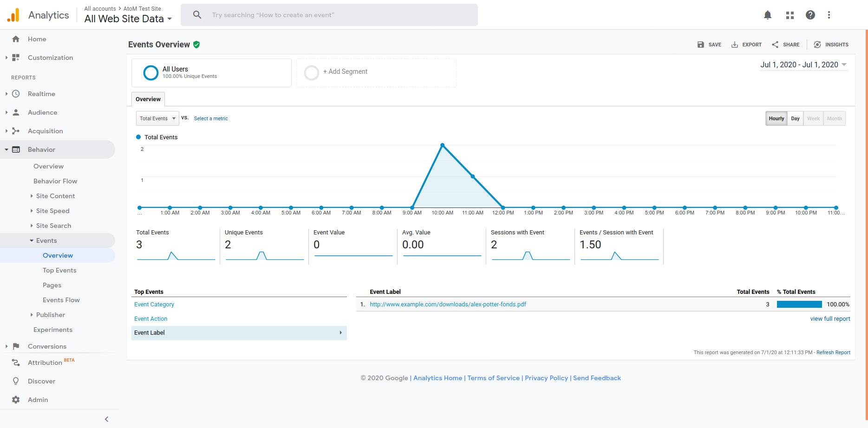
Task: Click the notifications bell icon
Action: [x=768, y=15]
